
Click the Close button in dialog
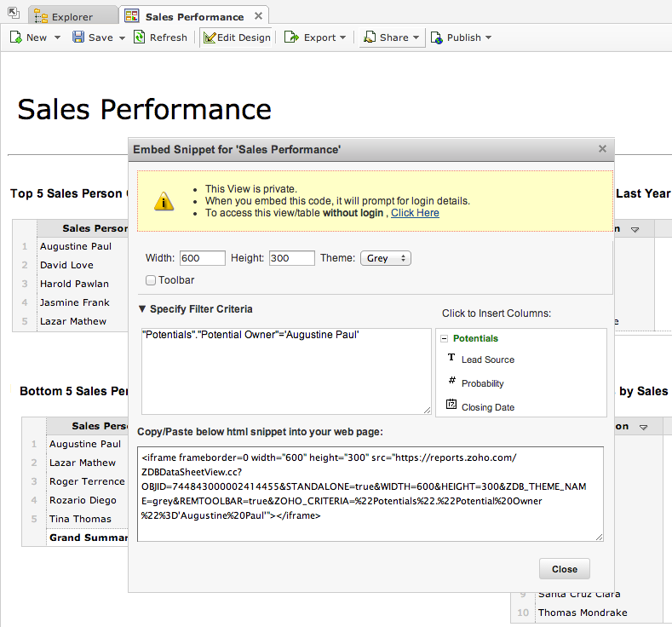[564, 569]
